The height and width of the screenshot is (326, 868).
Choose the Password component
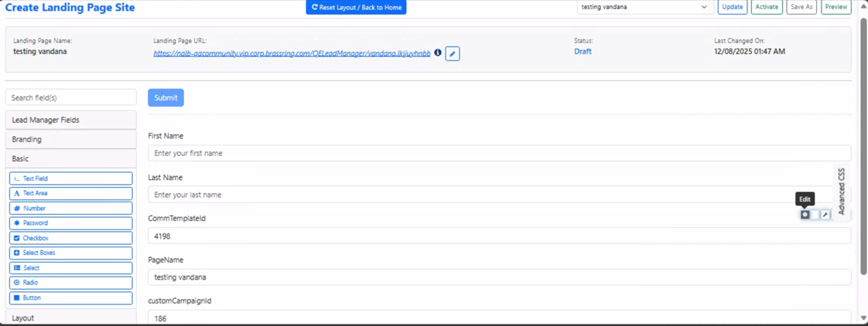(x=70, y=223)
